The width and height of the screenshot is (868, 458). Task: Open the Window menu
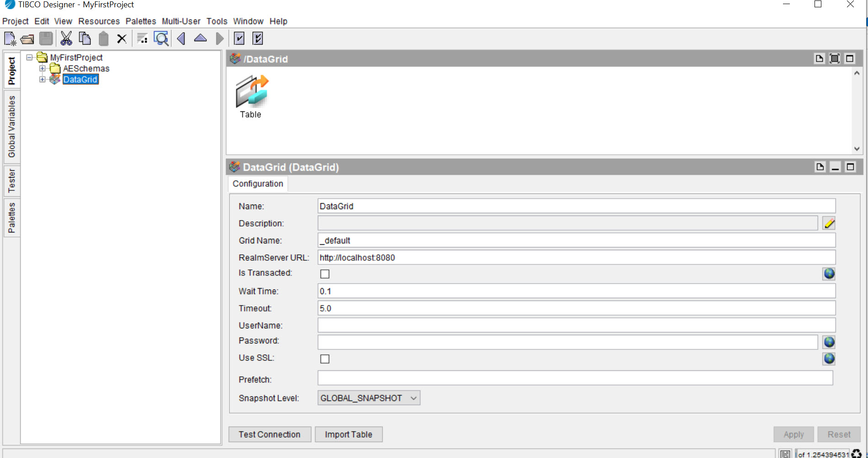pos(248,21)
